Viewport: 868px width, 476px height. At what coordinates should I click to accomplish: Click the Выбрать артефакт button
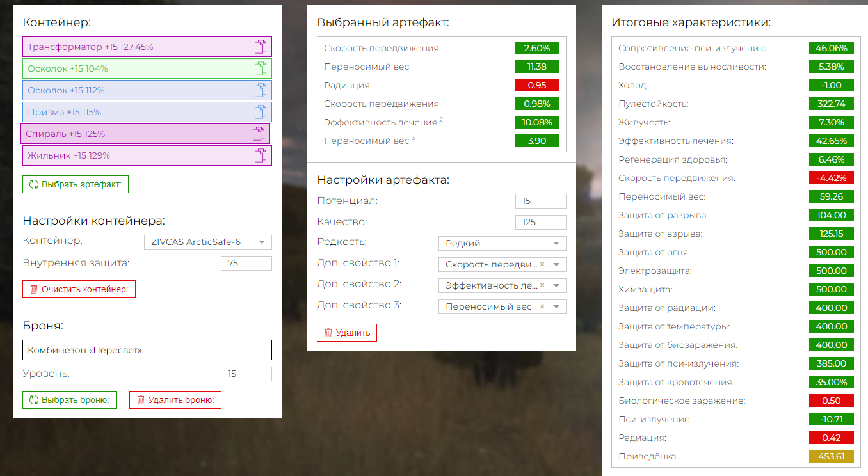(x=76, y=184)
